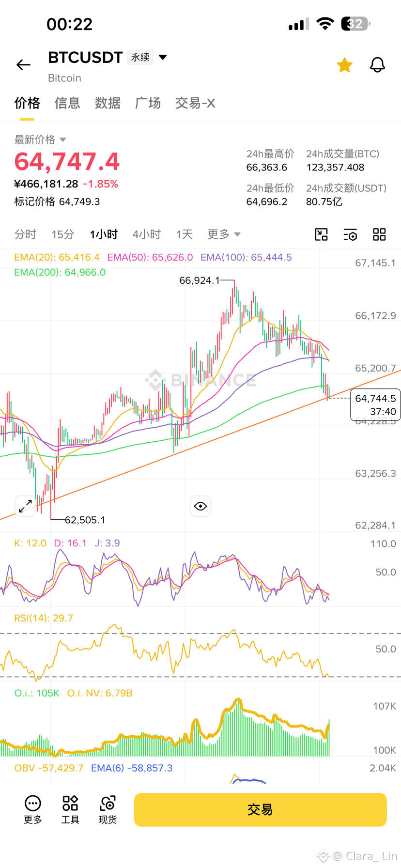401x868 pixels.
Task: Select the 分时 chart interval
Action: pyautogui.click(x=25, y=234)
